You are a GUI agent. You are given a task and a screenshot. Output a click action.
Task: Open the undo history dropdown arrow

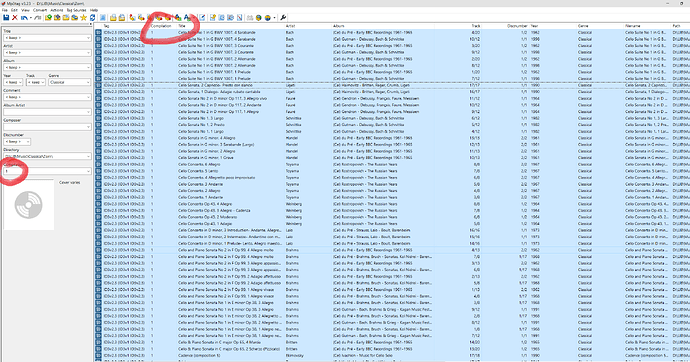(31, 18)
